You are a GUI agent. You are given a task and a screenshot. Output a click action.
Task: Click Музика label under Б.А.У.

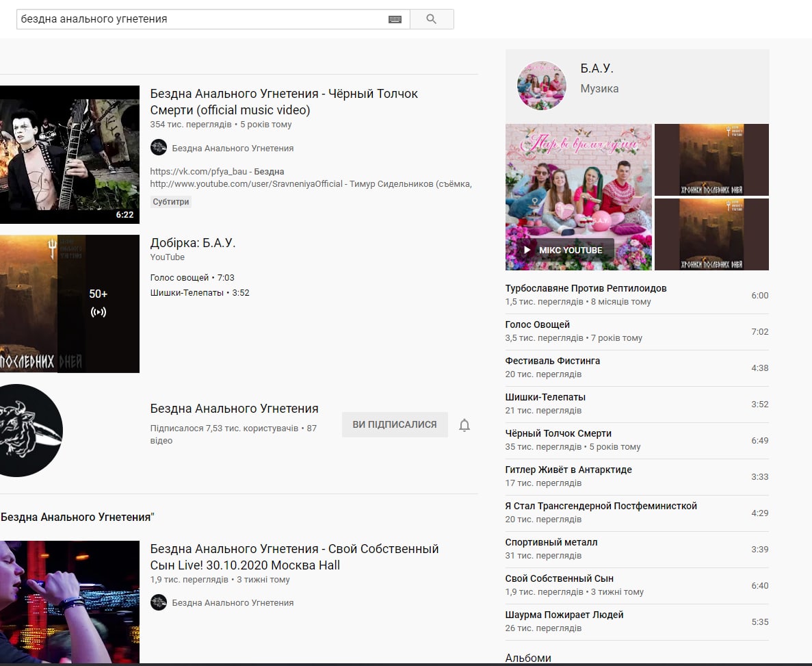tap(599, 88)
